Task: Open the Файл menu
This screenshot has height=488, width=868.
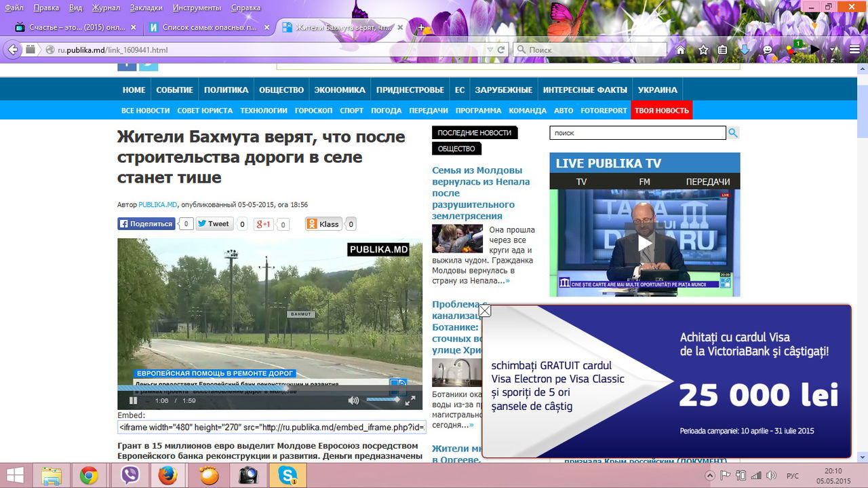Action: (14, 7)
